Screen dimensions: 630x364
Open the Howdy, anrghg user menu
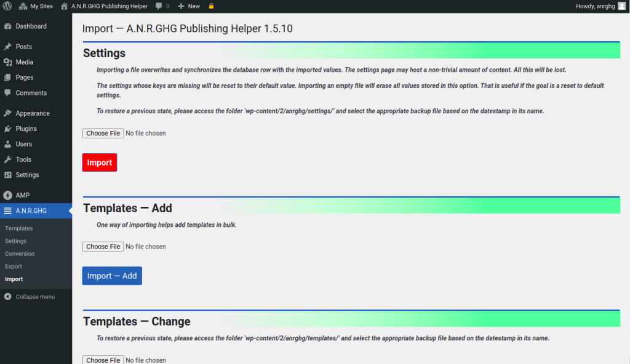click(x=600, y=6)
